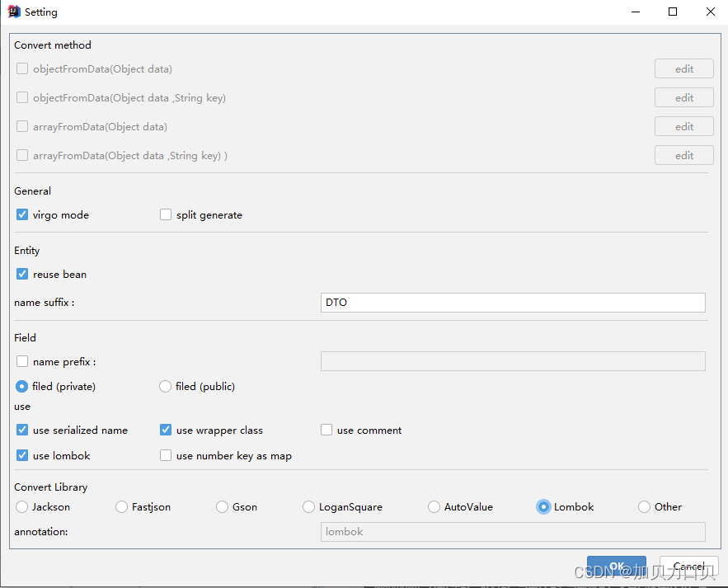This screenshot has height=588, width=728.
Task: Toggle use wrapper class checkbox
Action: [166, 430]
